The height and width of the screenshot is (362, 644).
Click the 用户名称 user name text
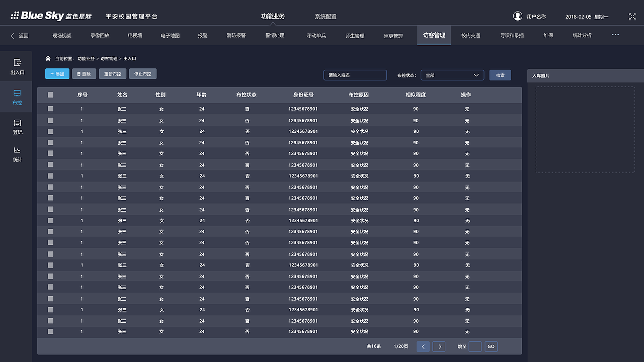[x=536, y=17]
